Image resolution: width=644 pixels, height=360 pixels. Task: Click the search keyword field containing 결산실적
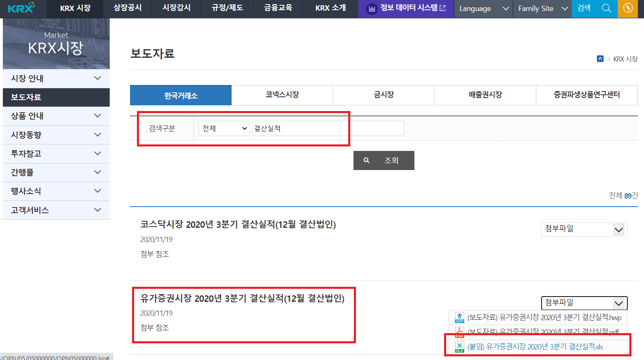point(328,128)
